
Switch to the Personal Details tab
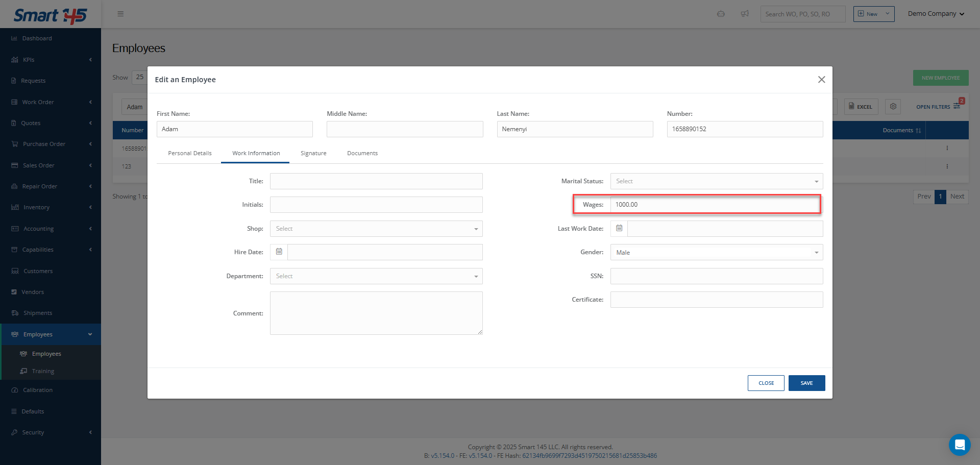coord(189,153)
